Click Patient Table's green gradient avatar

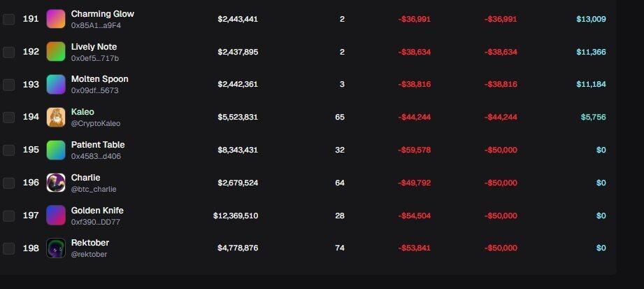click(x=56, y=150)
